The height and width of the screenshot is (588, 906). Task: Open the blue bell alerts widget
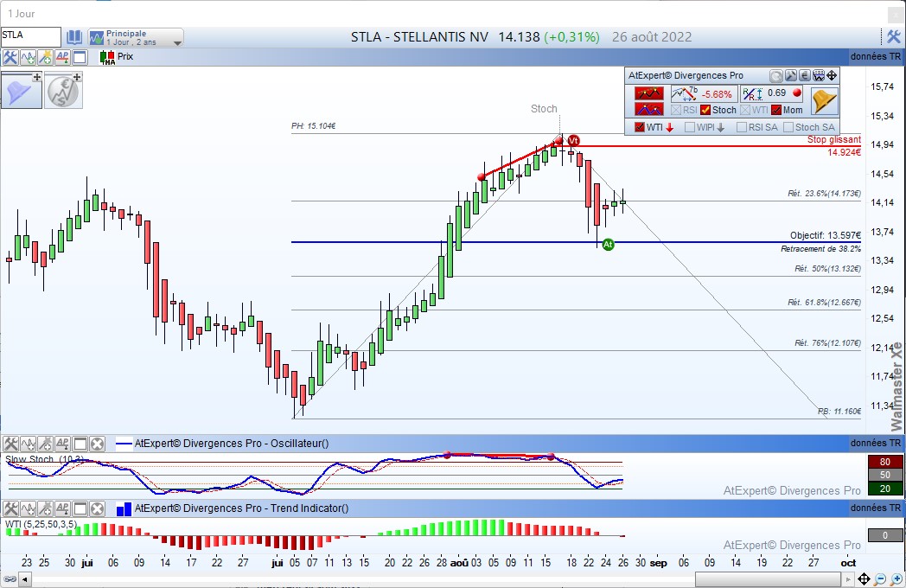point(22,90)
